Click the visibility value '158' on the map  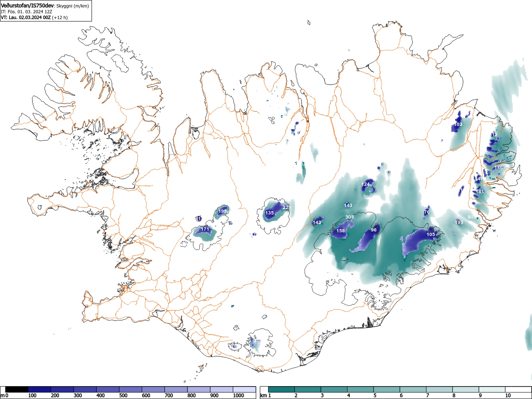click(341, 231)
